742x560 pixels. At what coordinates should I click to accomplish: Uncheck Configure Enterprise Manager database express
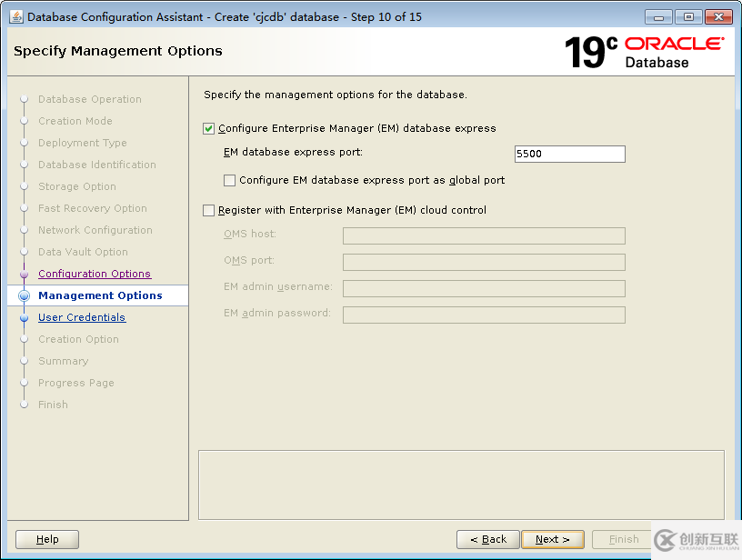tap(209, 129)
